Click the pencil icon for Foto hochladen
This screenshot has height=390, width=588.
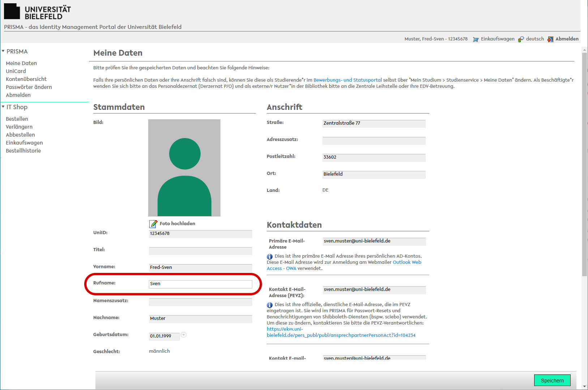153,224
